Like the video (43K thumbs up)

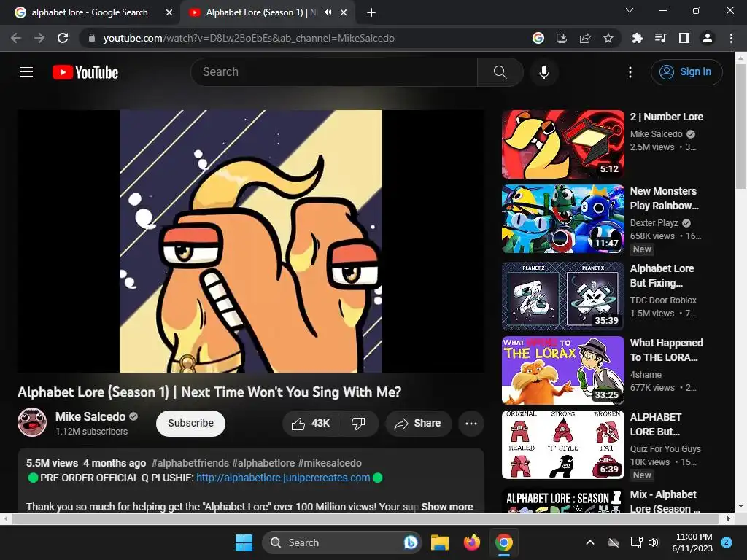pos(311,424)
